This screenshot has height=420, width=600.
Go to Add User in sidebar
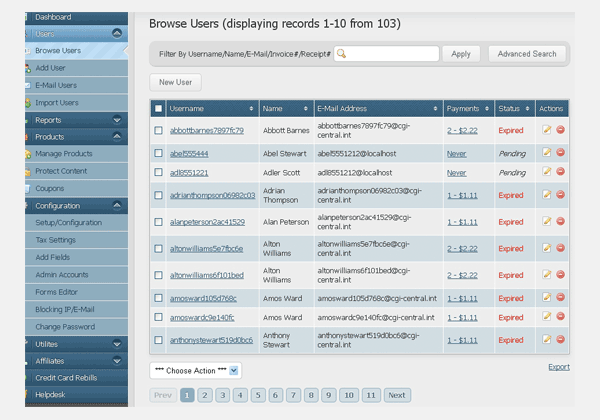[77, 68]
